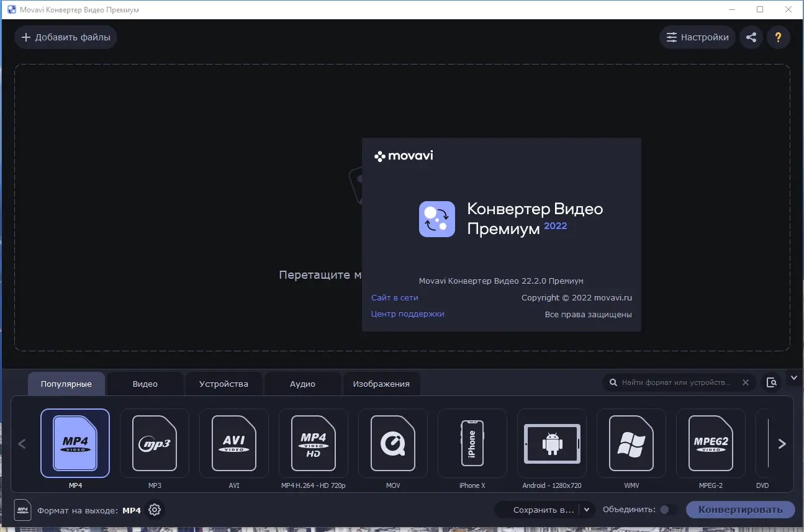Click the Movavi logo in About dialog
The width and height of the screenshot is (804, 532).
pyautogui.click(x=404, y=156)
